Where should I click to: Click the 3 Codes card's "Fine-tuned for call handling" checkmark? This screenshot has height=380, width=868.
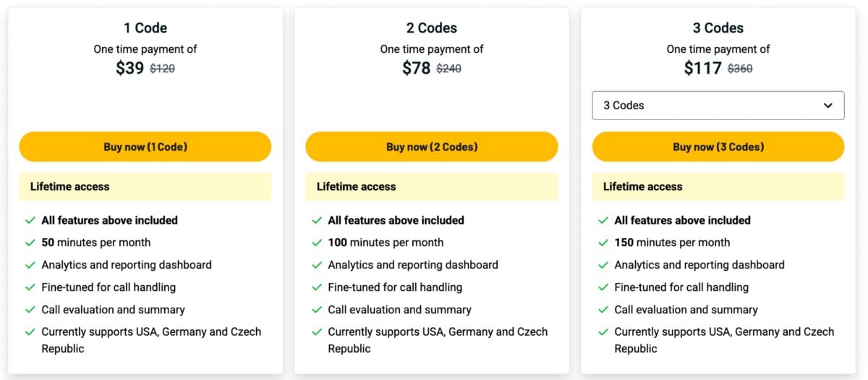coord(603,287)
